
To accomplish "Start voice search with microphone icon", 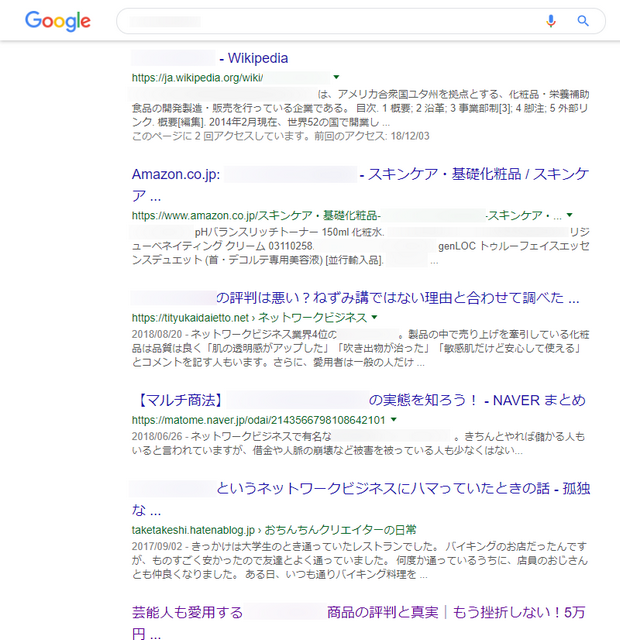I will pyautogui.click(x=551, y=21).
